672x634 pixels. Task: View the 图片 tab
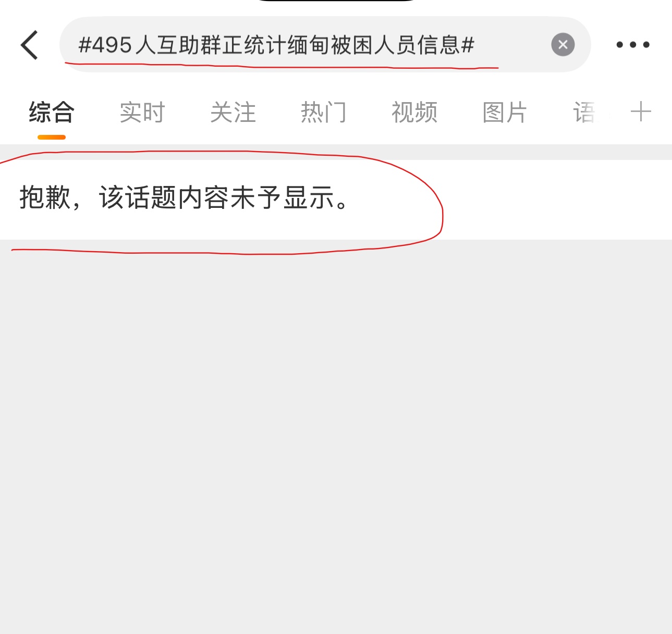click(x=505, y=113)
